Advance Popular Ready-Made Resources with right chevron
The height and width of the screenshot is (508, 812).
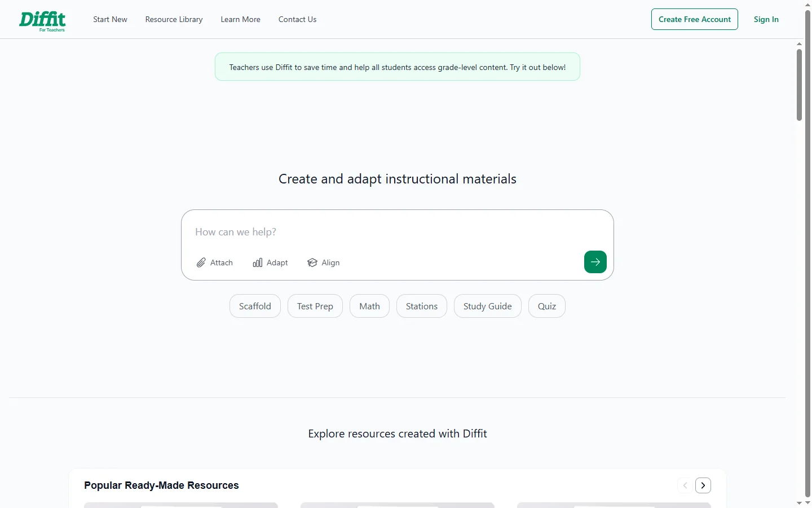(703, 485)
